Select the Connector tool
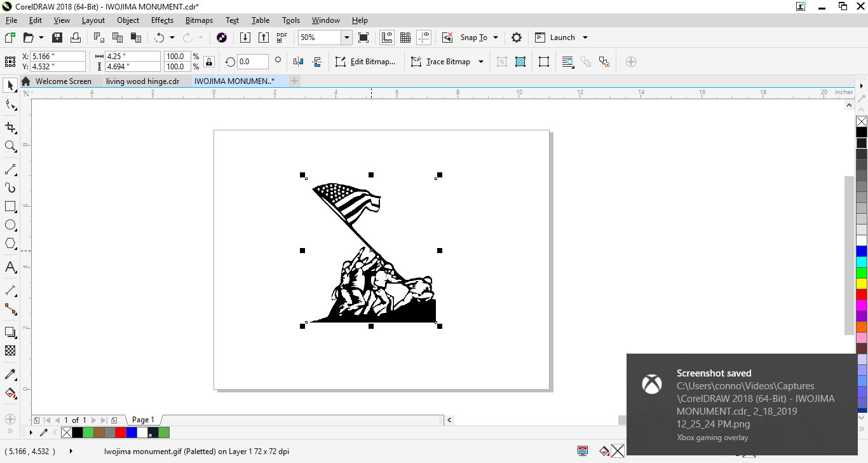The image size is (868, 463). click(10, 309)
